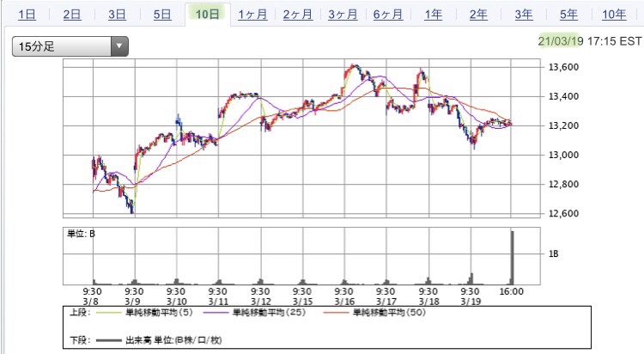Click the 3/17 date axis label
Screen dimensions: 644x354
point(386,302)
